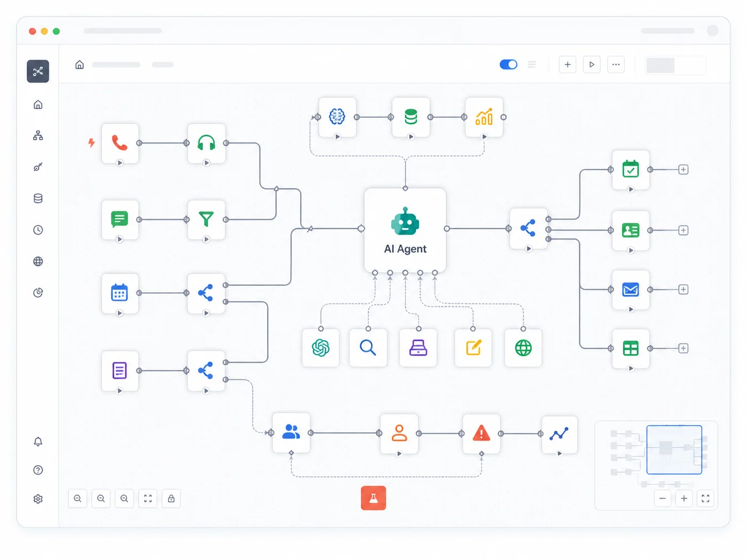Viewport: 747px width, 560px height.
Task: Run the phone node with play button
Action: click(x=120, y=163)
